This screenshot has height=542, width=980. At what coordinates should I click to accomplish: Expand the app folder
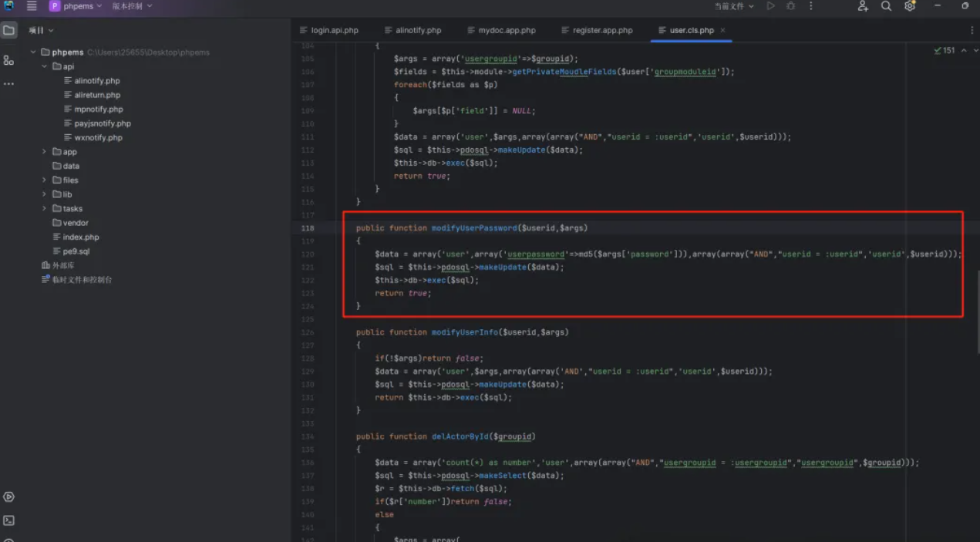pos(45,152)
